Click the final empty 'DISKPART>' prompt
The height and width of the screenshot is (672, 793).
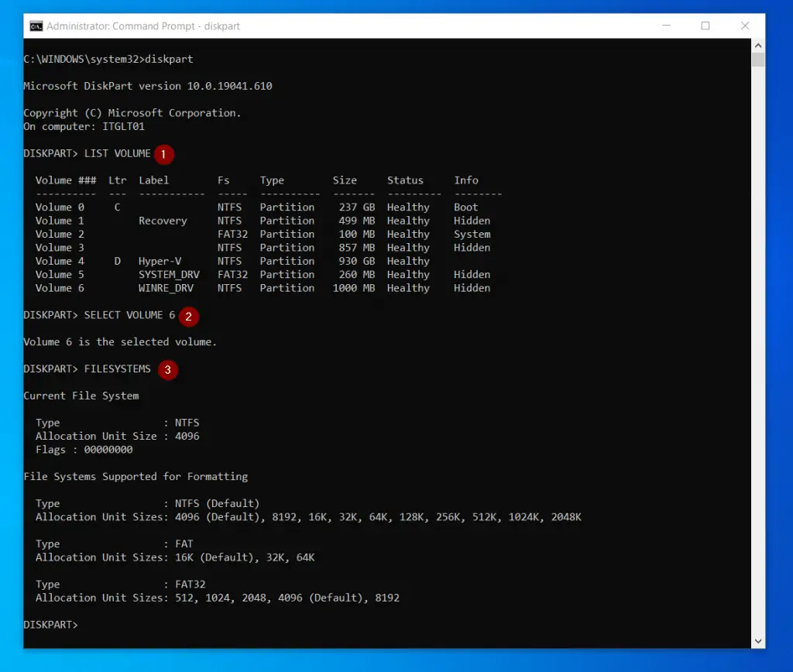click(50, 625)
